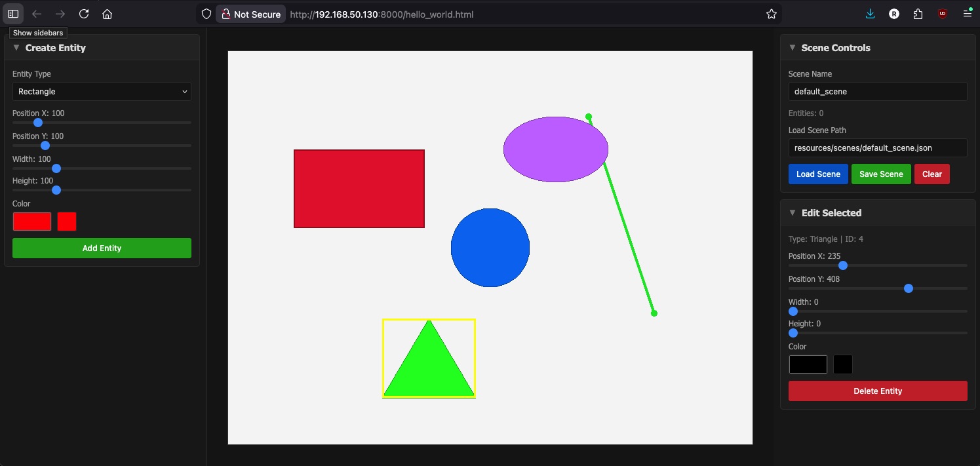Image resolution: width=980 pixels, height=466 pixels.
Task: Click the Edit Selected Height slider handle
Action: click(793, 333)
